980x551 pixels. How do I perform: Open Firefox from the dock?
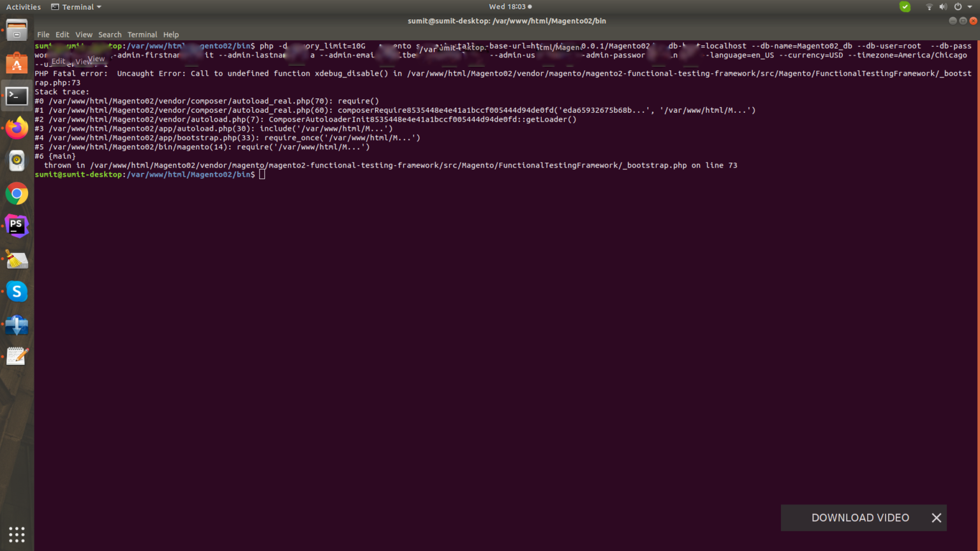pos(17,128)
